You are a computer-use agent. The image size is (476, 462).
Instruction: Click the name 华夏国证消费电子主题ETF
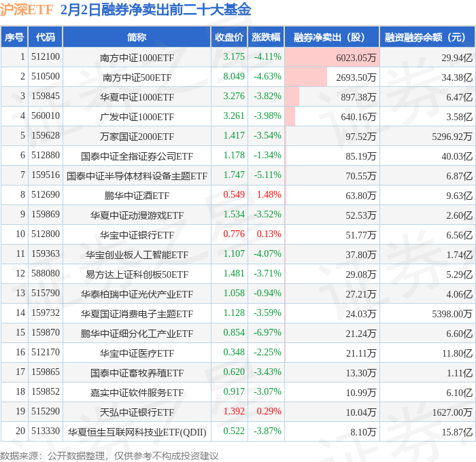coord(137,314)
